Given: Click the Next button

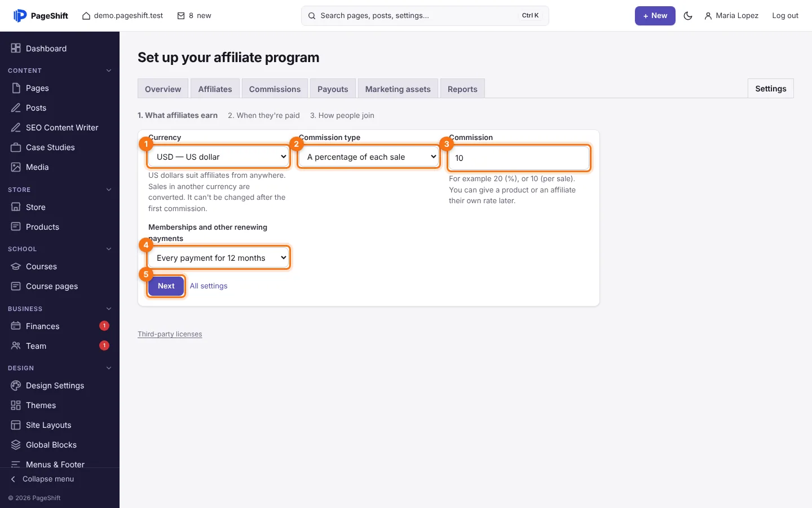Looking at the screenshot, I should tap(166, 286).
